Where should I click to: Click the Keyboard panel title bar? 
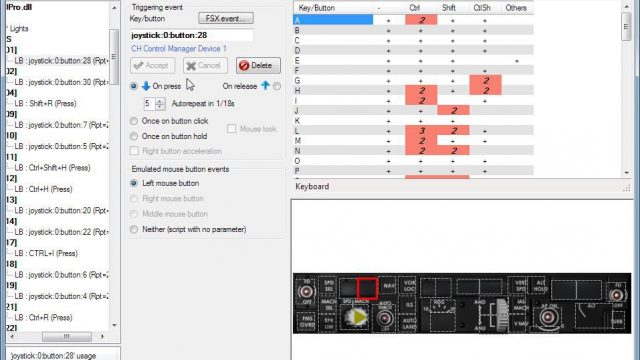(x=462, y=187)
